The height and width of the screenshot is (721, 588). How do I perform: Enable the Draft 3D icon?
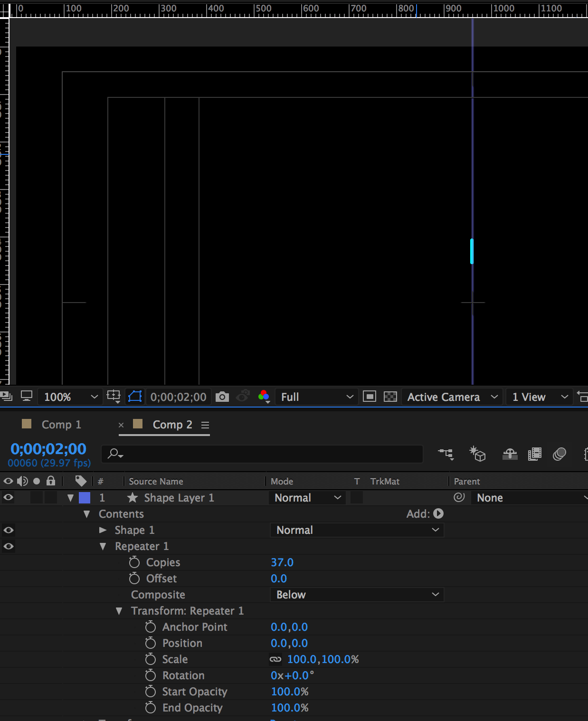(477, 454)
